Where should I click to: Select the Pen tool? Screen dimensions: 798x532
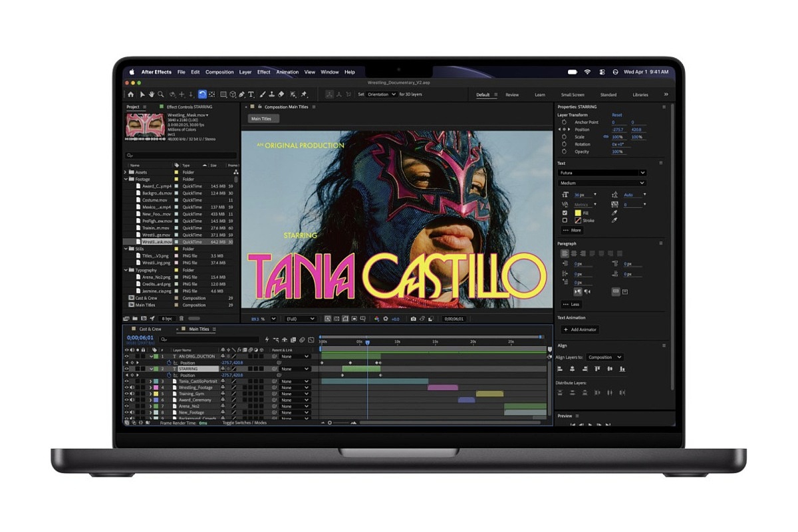pos(241,94)
